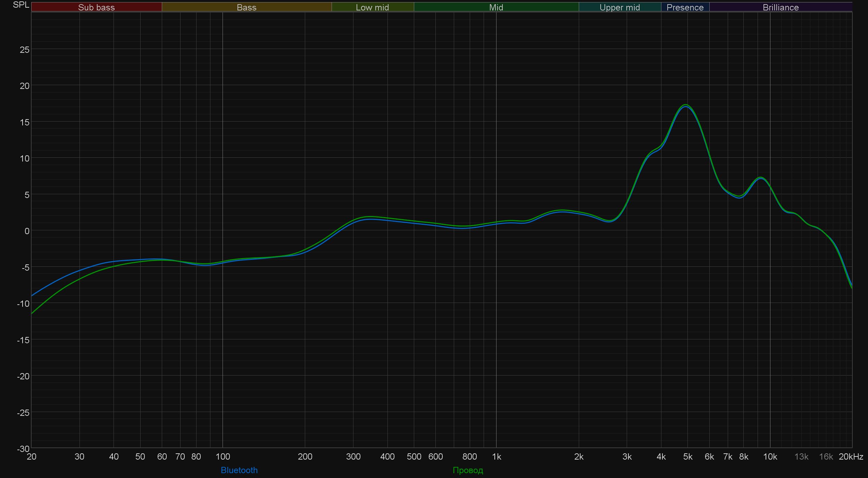Click the 100 frequency axis label
The width and height of the screenshot is (868, 478).
tap(223, 456)
